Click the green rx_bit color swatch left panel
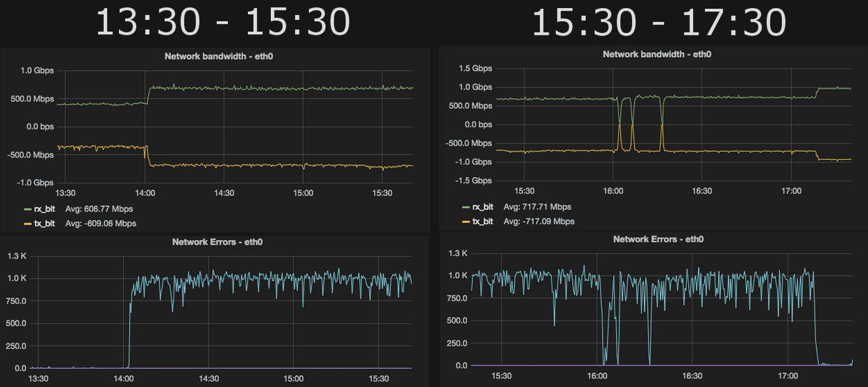 coord(27,209)
